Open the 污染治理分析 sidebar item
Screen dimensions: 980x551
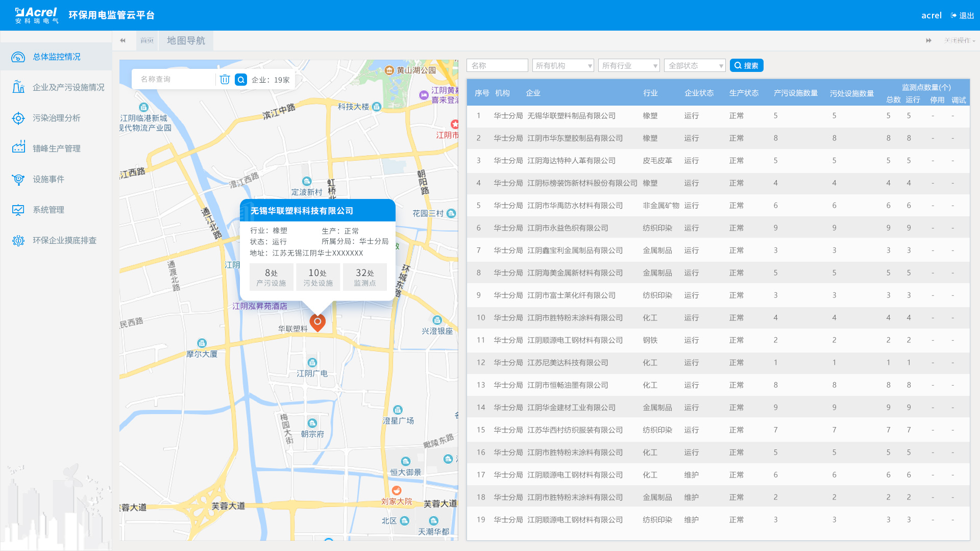pyautogui.click(x=56, y=118)
